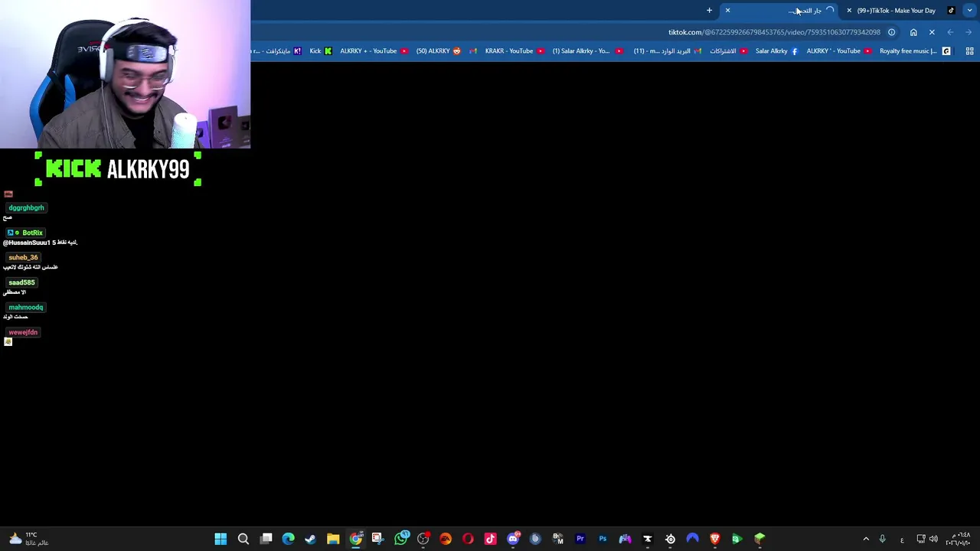Open volume control in system tray
This screenshot has height=551, width=980.
(x=933, y=539)
